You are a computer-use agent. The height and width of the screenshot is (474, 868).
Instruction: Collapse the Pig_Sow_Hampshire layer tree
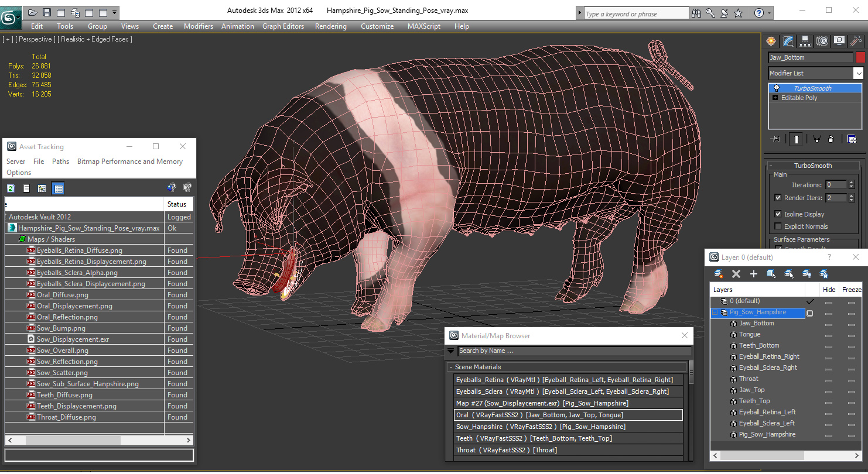[x=715, y=312]
